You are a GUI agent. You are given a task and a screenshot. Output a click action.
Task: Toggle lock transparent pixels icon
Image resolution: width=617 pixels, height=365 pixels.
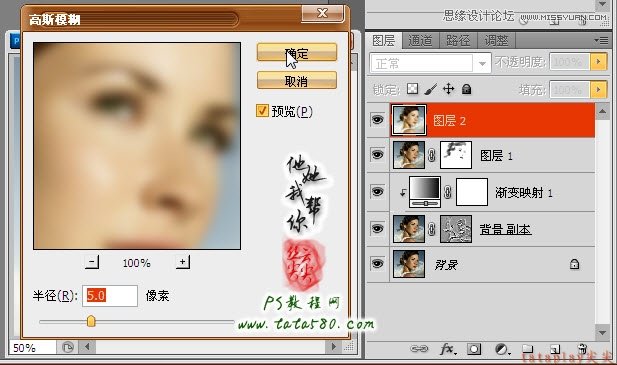coord(413,89)
